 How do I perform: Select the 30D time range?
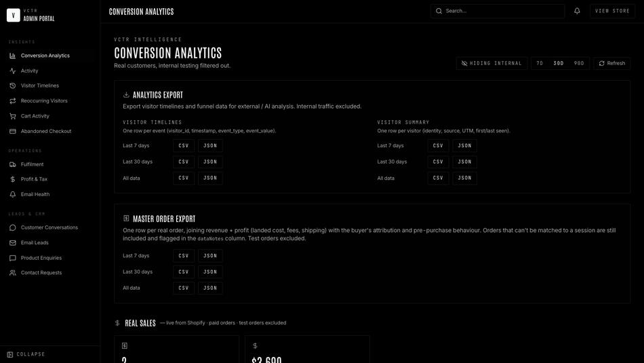[559, 63]
